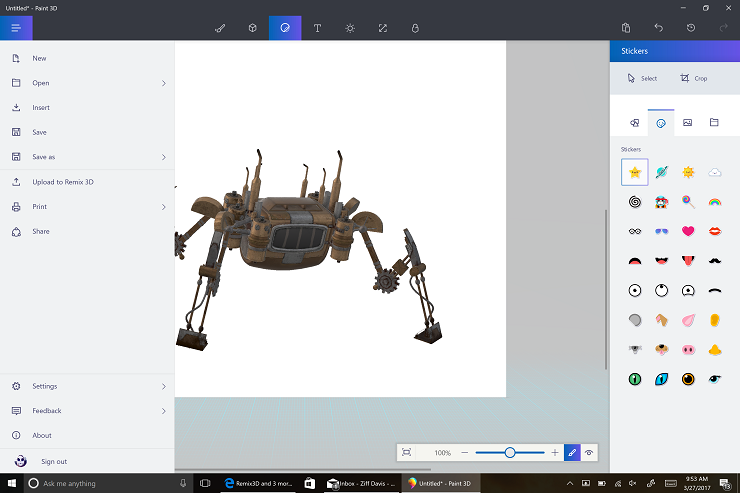Select the Art tools brush icon
The height and width of the screenshot is (493, 740).
tap(220, 28)
